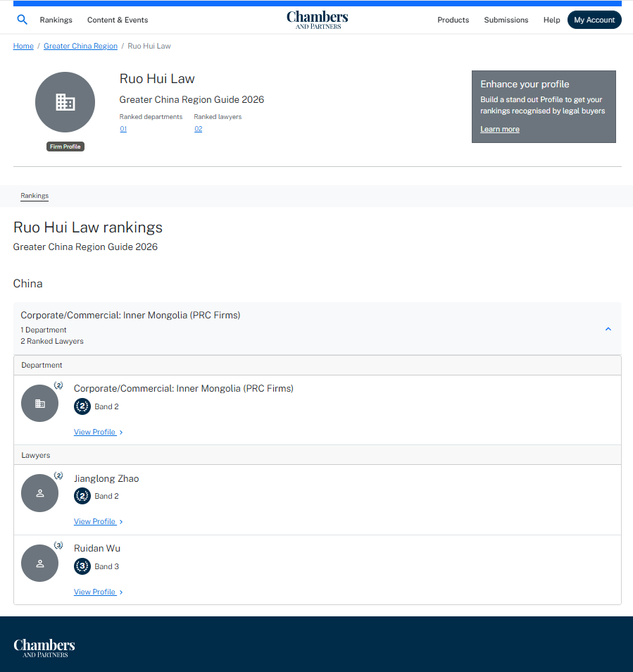The image size is (633, 672).
Task: Open the Products menu
Action: [453, 20]
